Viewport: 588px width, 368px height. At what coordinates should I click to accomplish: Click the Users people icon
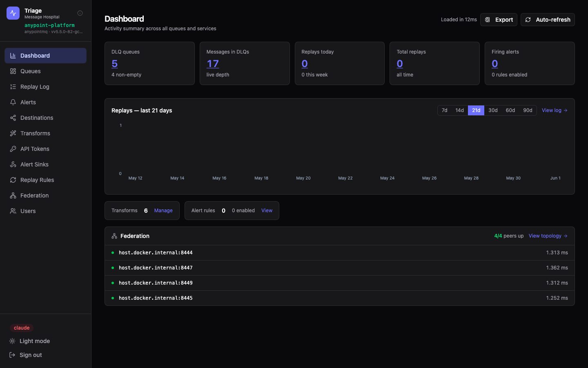[13, 211]
